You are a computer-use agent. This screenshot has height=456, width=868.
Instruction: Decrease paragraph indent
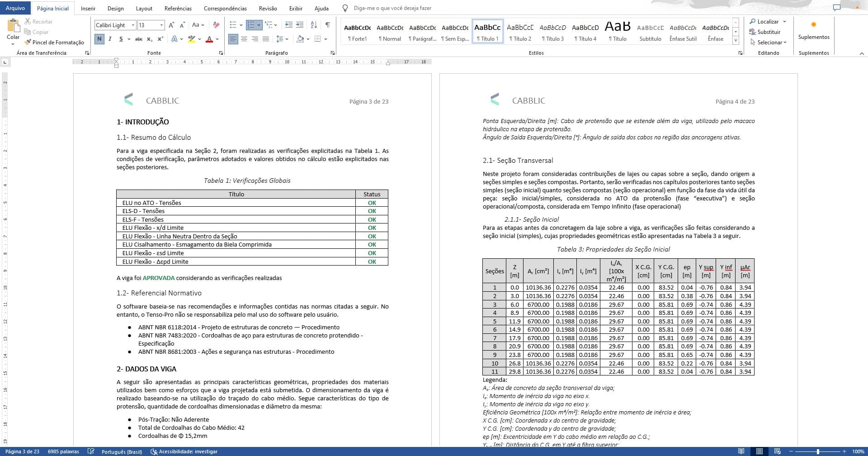pyautogui.click(x=288, y=25)
